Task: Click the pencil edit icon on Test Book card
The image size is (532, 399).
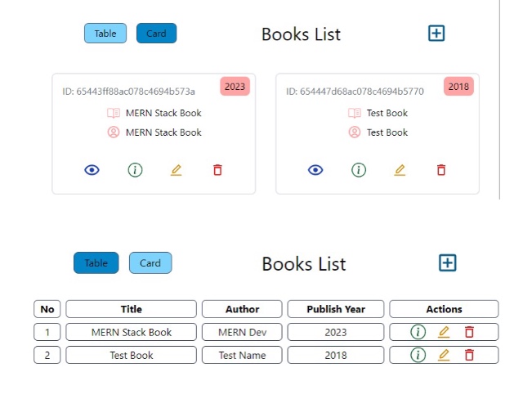Action: [x=400, y=170]
